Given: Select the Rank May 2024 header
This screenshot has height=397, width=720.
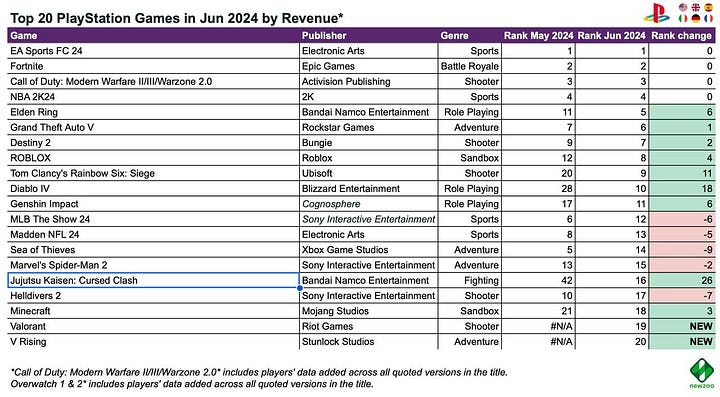Looking at the screenshot, I should pyautogui.click(x=538, y=35).
